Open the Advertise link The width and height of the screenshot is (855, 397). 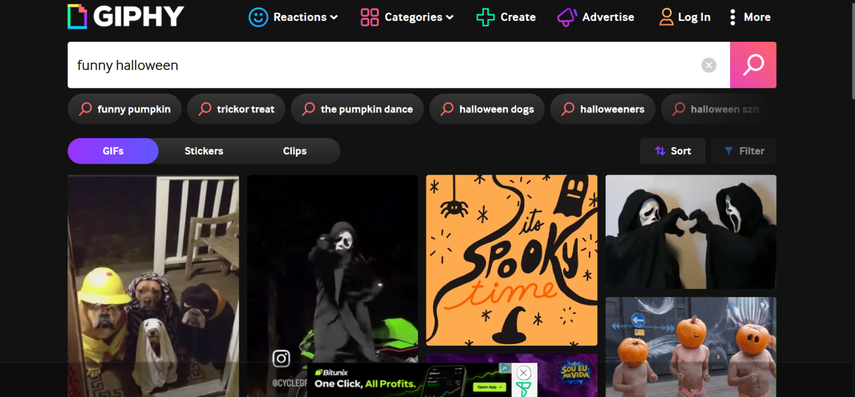(x=608, y=17)
